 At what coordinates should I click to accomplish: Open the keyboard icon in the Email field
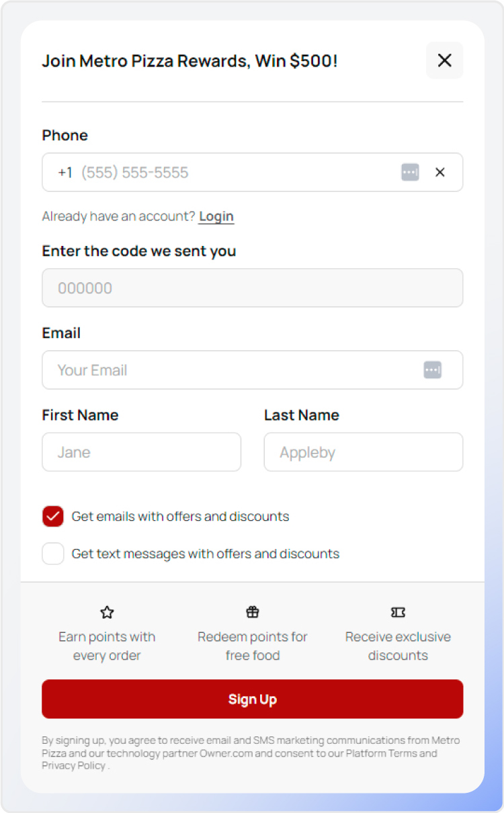coord(433,370)
